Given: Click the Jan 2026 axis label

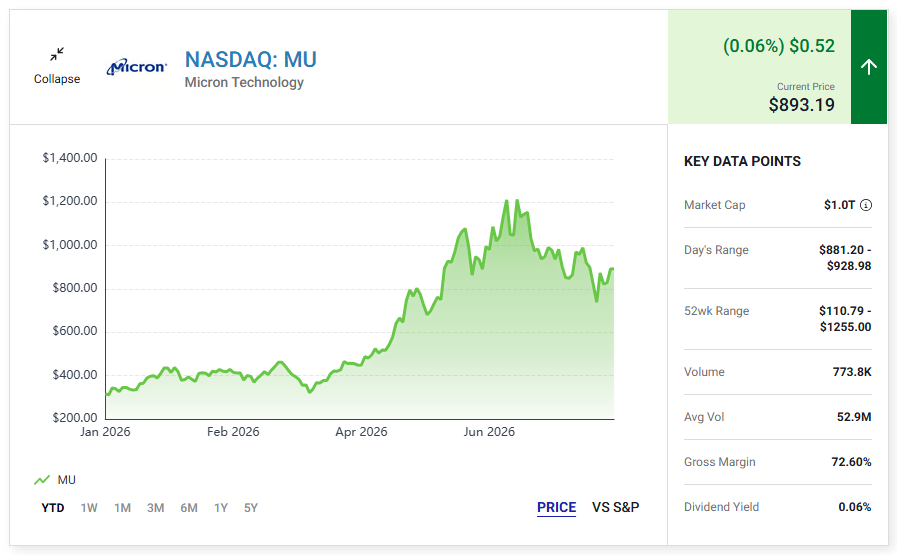Looking at the screenshot, I should click(105, 432).
